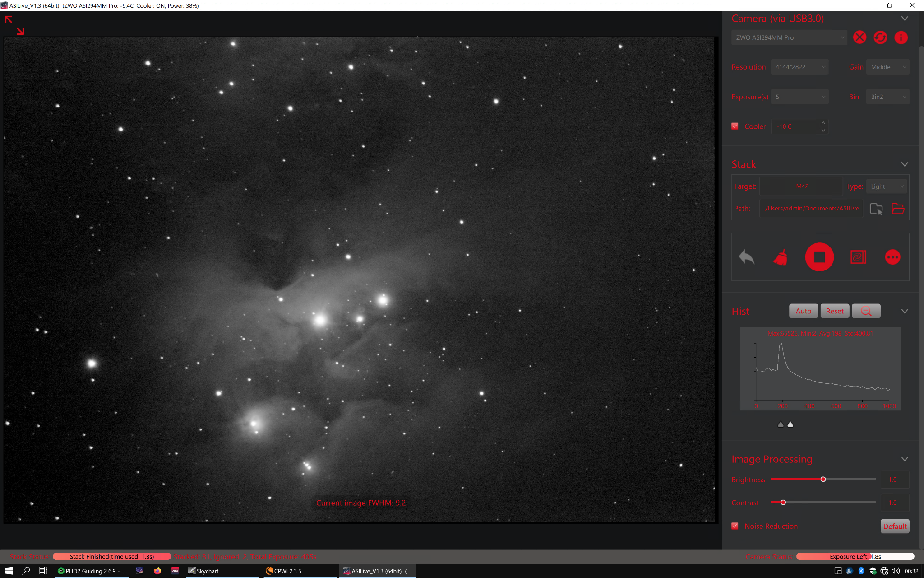The image size is (924, 578).
Task: Open the Bin dropdown showing Bin2
Action: click(x=887, y=97)
